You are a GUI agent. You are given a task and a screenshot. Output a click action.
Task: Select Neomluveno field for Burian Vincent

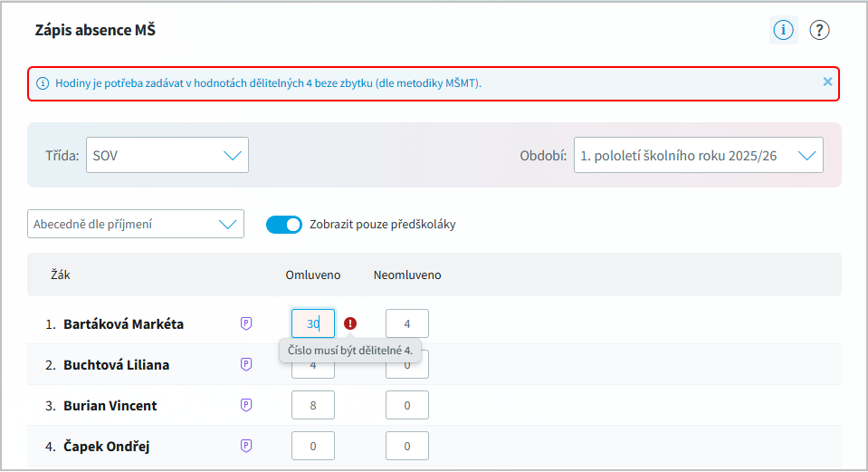[407, 405]
